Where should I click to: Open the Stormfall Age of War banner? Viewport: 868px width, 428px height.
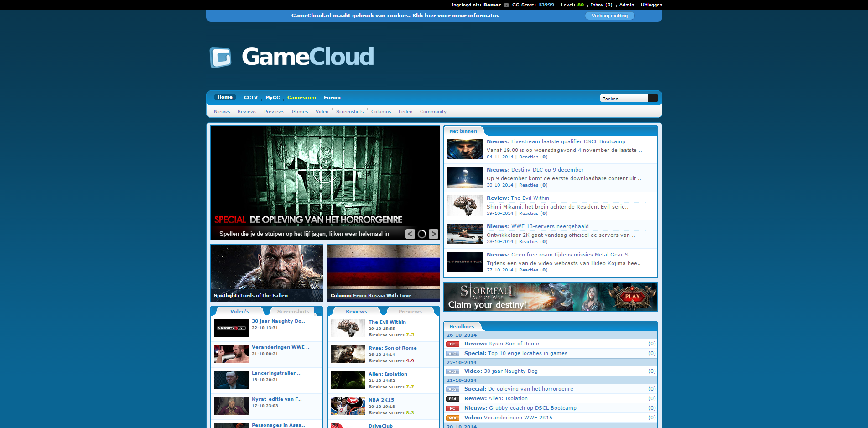click(x=551, y=297)
